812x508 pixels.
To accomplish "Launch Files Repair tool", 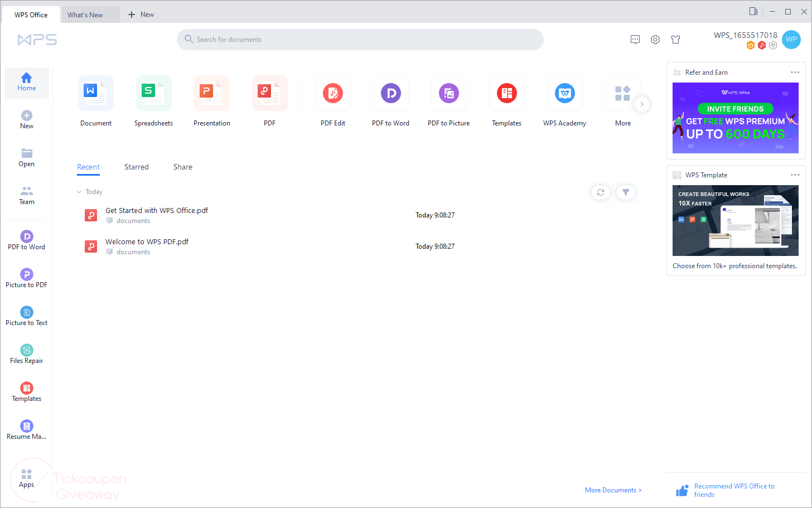I will [x=27, y=354].
